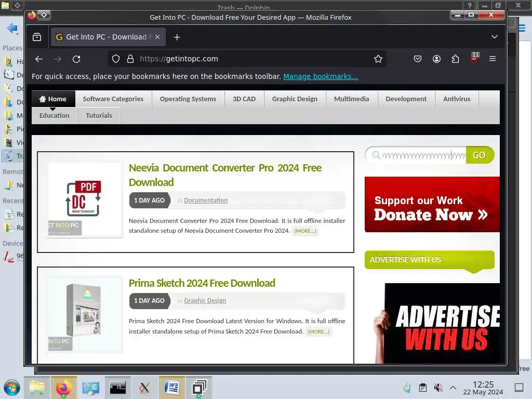Screen dimensions: 532x399
Task: Click the green ADVERTISE WITH US heading
Action: tap(429, 260)
